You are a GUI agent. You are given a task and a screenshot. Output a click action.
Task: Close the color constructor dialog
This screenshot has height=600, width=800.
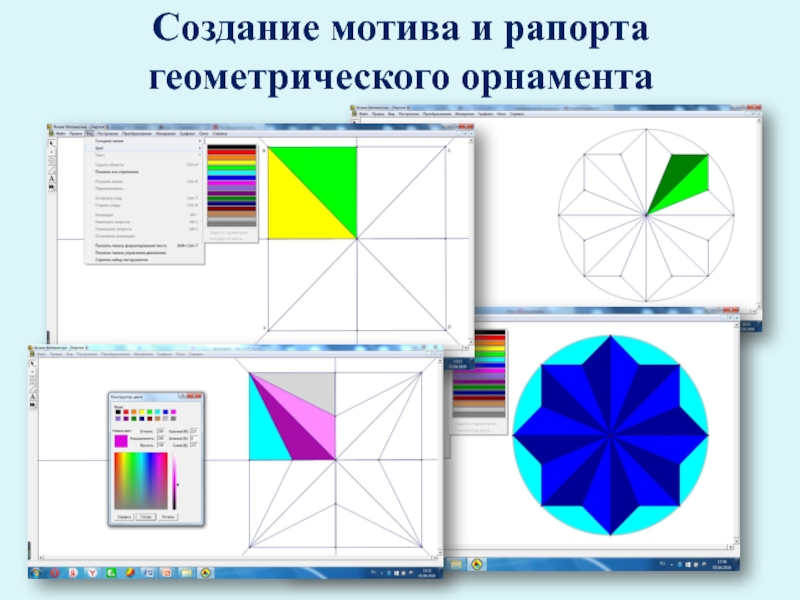(195, 396)
